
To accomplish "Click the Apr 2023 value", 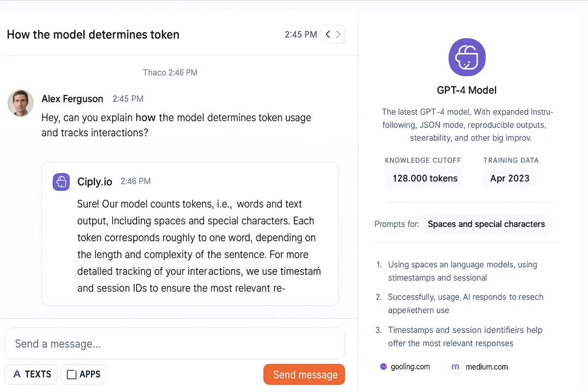I will click(x=510, y=178).
